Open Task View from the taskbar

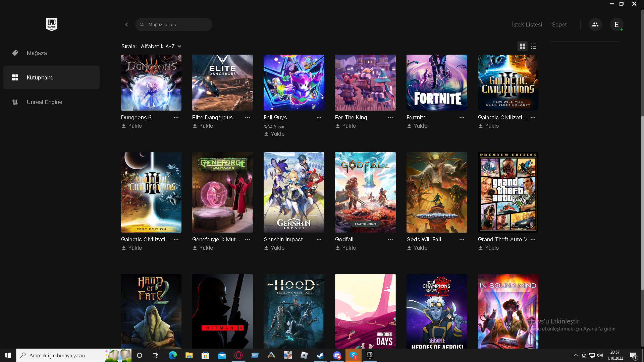pyautogui.click(x=156, y=355)
